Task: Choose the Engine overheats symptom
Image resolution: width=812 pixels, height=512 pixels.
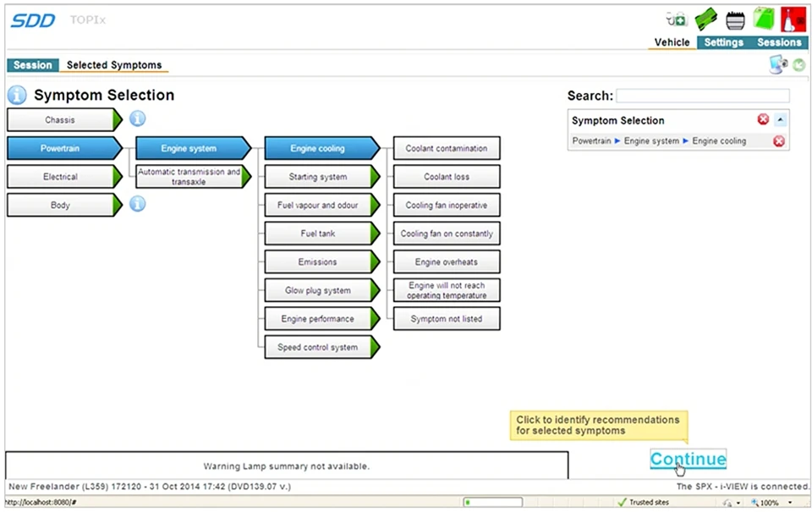Action: tap(447, 262)
